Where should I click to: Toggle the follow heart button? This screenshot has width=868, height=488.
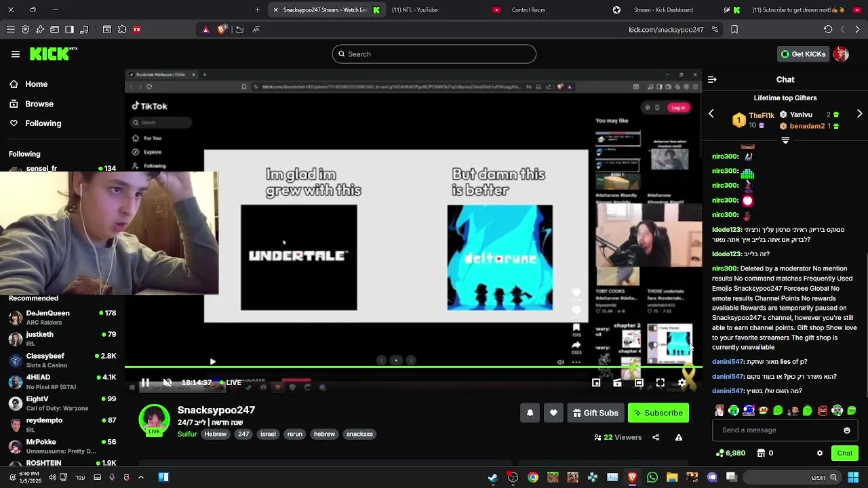[553, 413]
